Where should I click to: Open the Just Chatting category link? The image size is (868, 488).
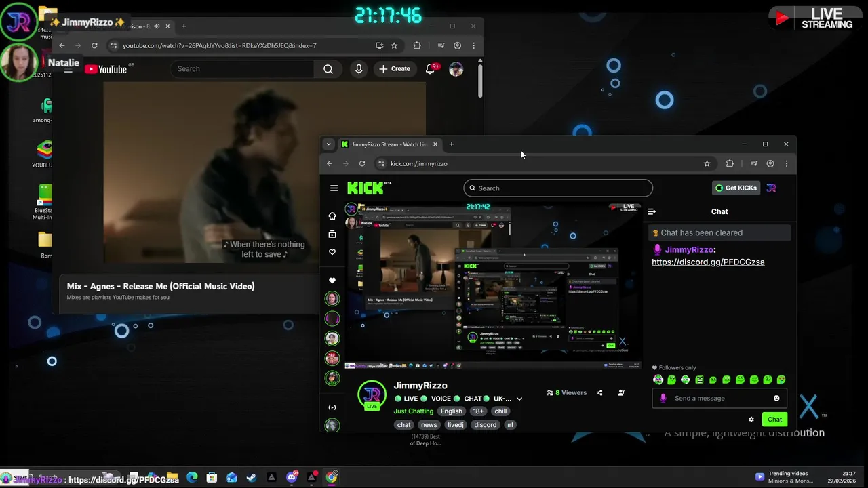414,411
